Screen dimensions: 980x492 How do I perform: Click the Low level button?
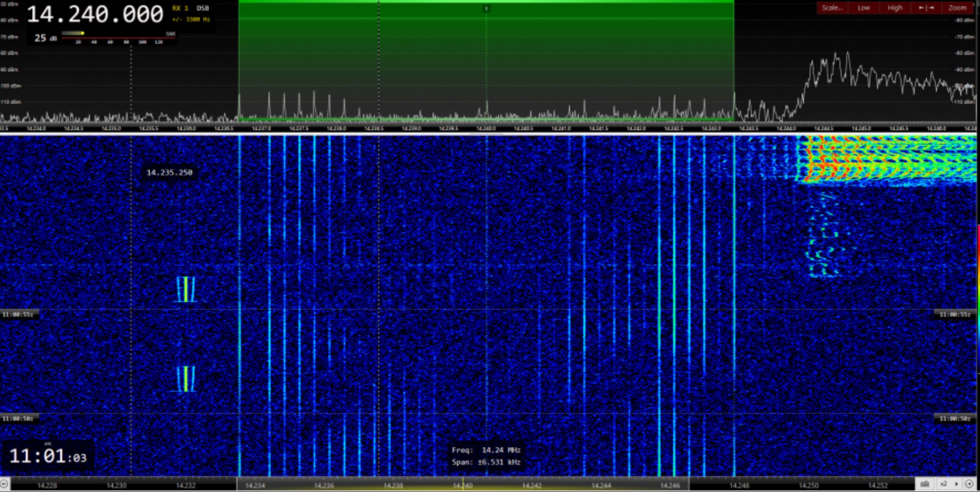(x=863, y=8)
